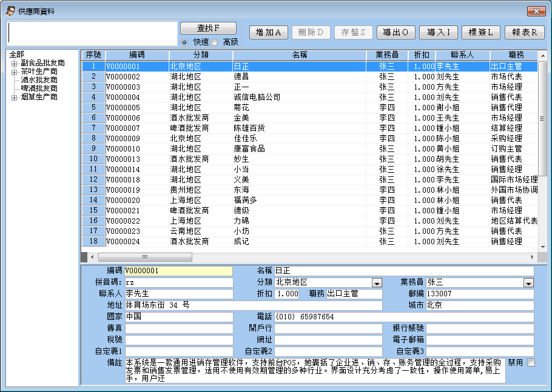This screenshot has height=392, width=552.
Task: Toggle the 禁用 checkbox
Action: (531, 362)
